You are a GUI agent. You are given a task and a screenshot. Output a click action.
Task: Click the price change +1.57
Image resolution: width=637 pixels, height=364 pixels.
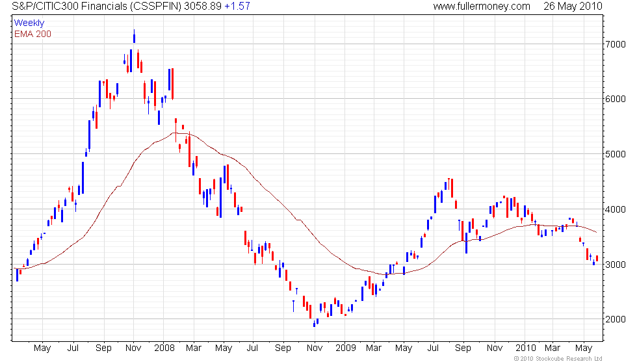(x=237, y=6)
